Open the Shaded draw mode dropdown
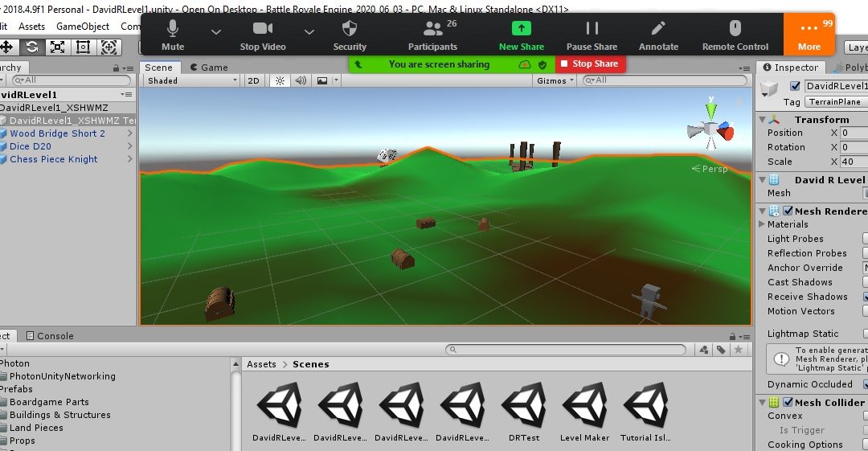Viewport: 868px width, 451px height. pos(192,81)
